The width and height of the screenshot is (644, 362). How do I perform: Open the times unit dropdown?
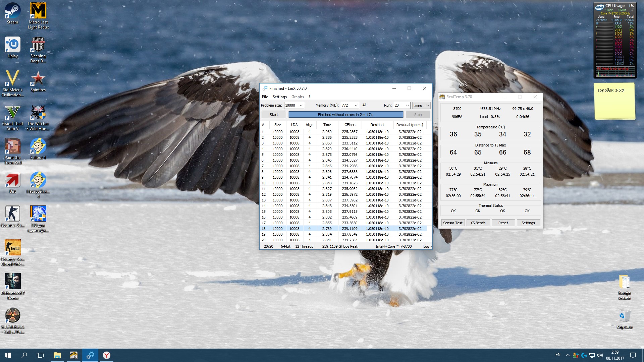pyautogui.click(x=427, y=106)
